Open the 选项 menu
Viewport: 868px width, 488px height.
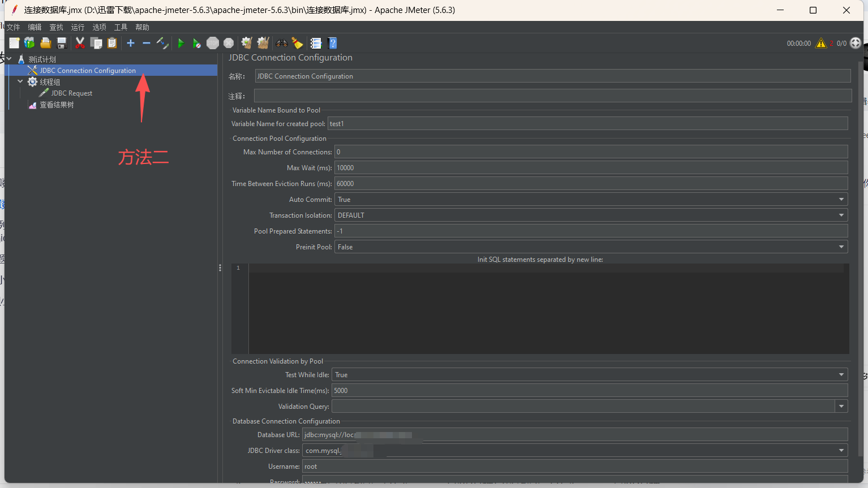pos(100,27)
